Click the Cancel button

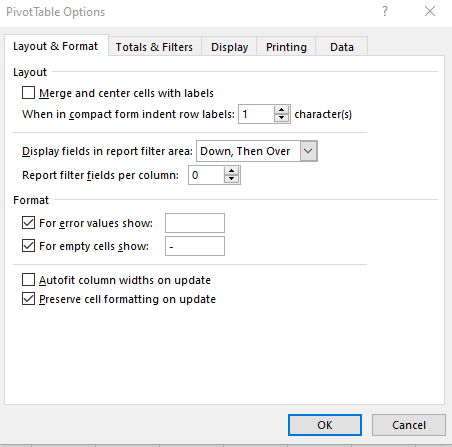coord(409,425)
